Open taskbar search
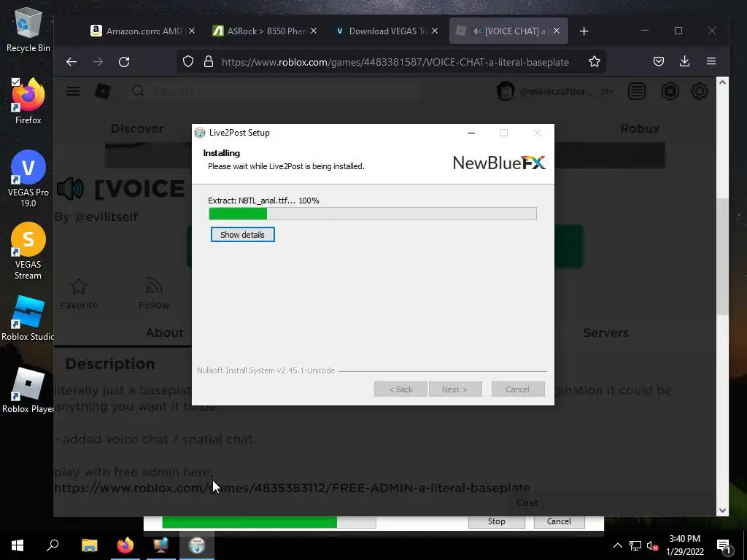The image size is (747, 560). click(53, 545)
